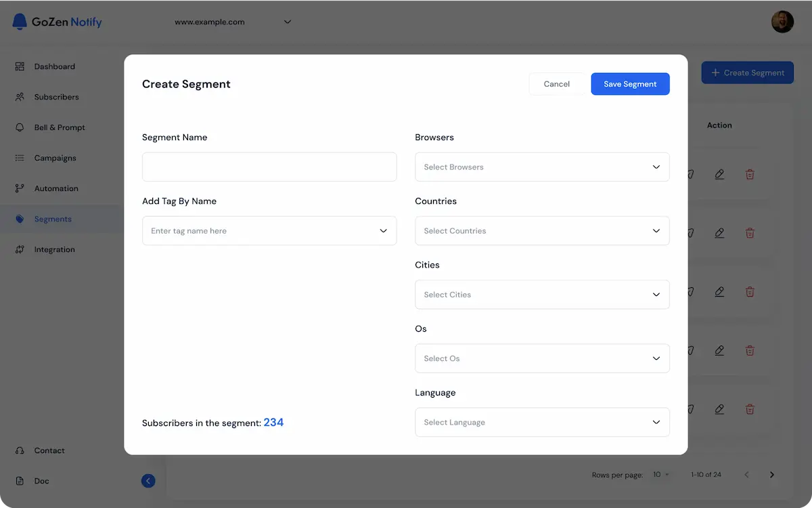812x508 pixels.
Task: Click the Segment Name input field
Action: click(269, 167)
